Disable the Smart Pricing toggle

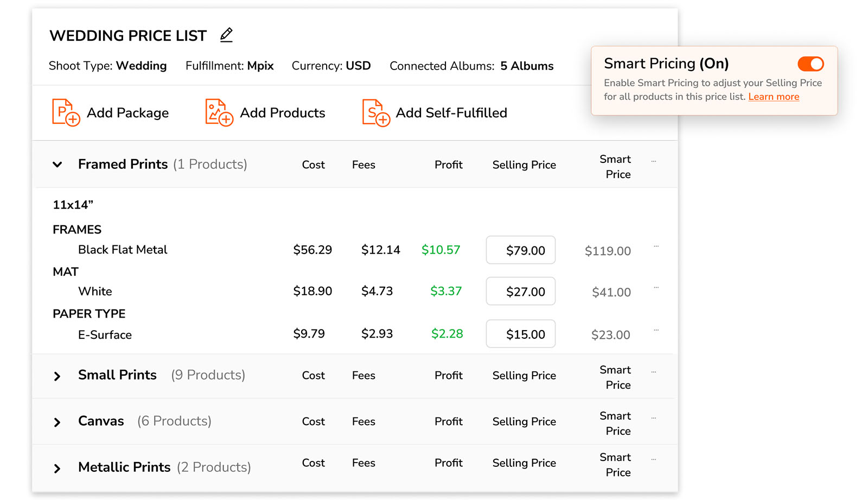click(x=810, y=64)
